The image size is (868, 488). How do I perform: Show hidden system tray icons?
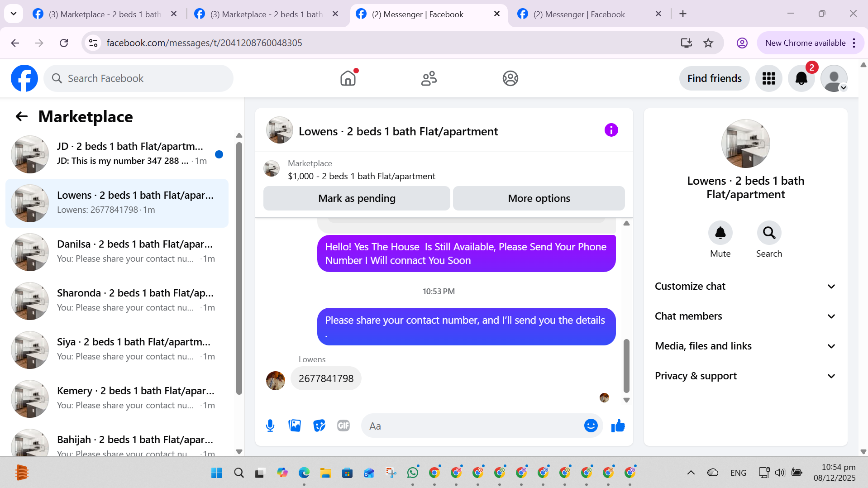pyautogui.click(x=691, y=473)
